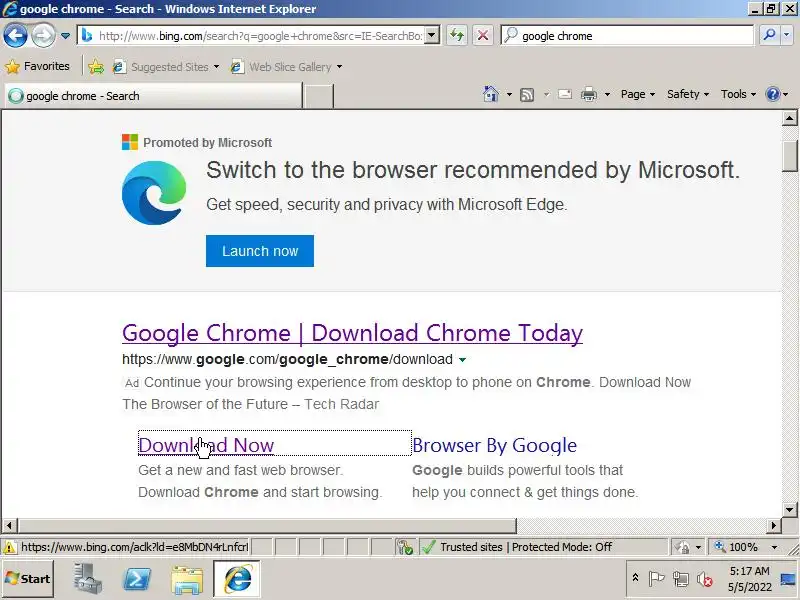Click Show desktop button at taskbar end
This screenshot has height=600, width=800.
(789, 579)
